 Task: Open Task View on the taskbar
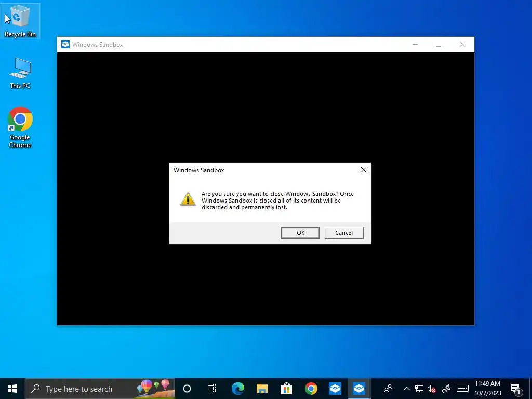[x=212, y=389]
